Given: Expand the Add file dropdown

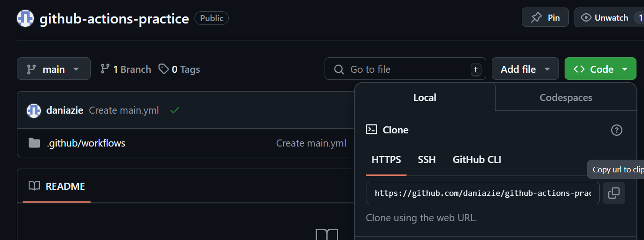Looking at the screenshot, I should (x=525, y=69).
